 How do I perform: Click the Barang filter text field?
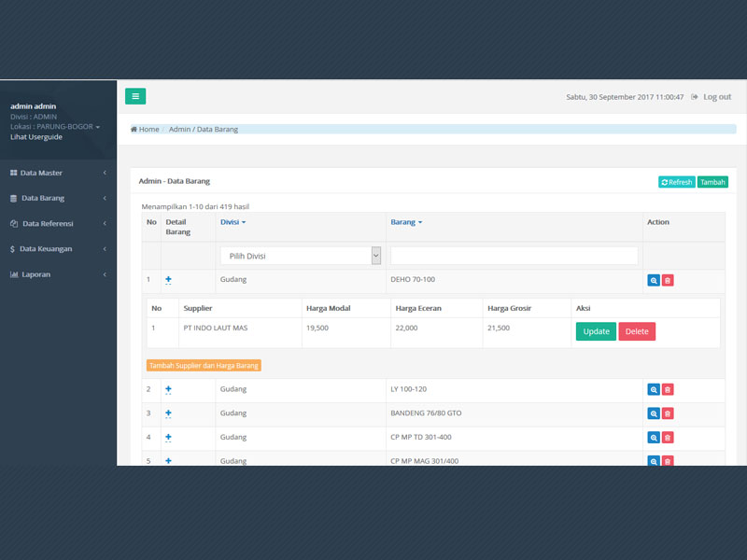514,256
